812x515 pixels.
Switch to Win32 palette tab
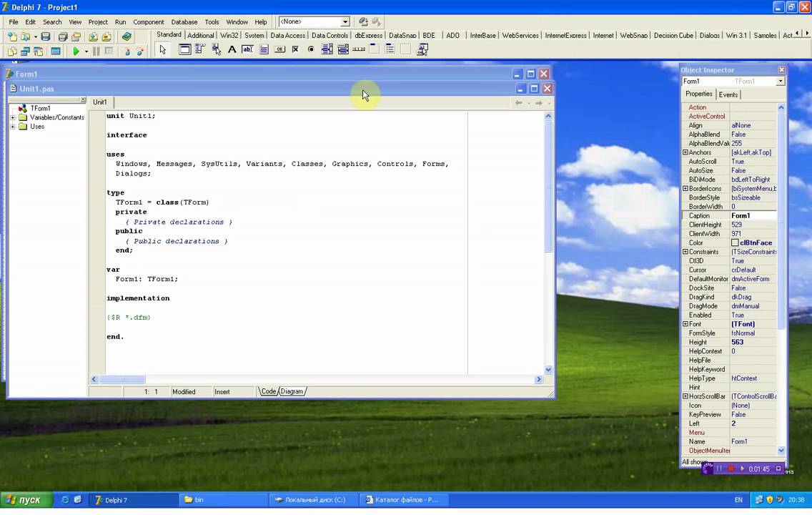[x=229, y=35]
